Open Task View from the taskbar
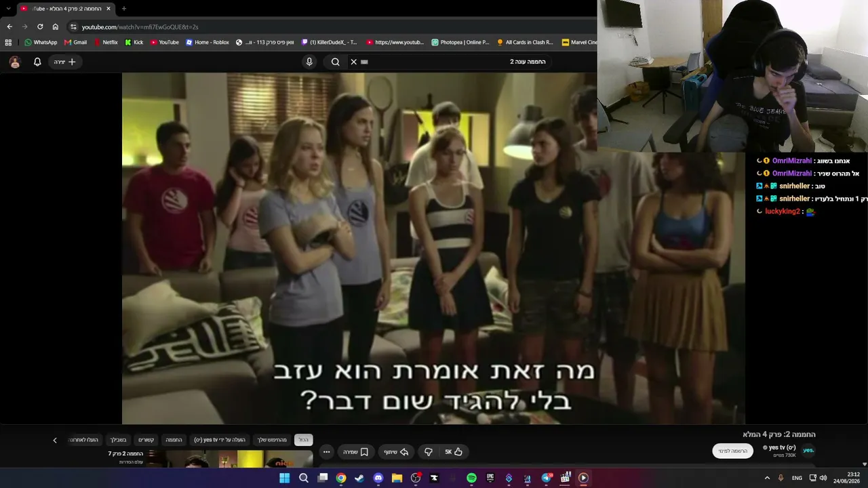The width and height of the screenshot is (868, 488). (323, 478)
